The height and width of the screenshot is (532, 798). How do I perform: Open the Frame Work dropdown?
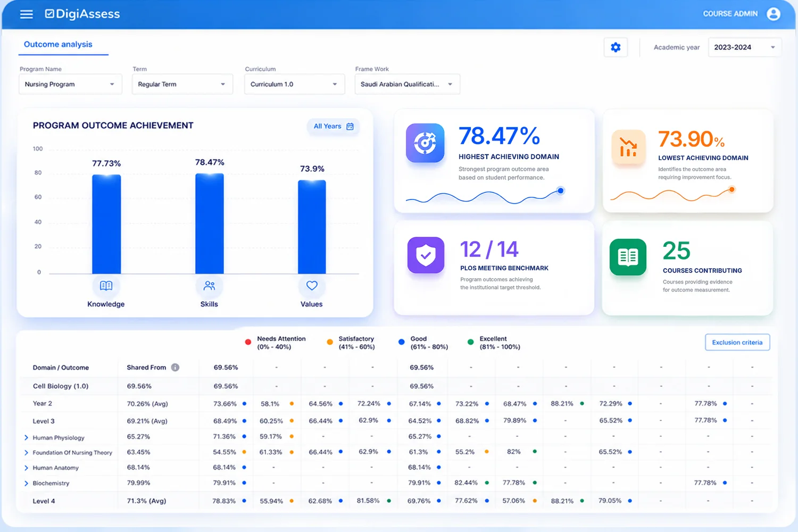click(x=407, y=84)
